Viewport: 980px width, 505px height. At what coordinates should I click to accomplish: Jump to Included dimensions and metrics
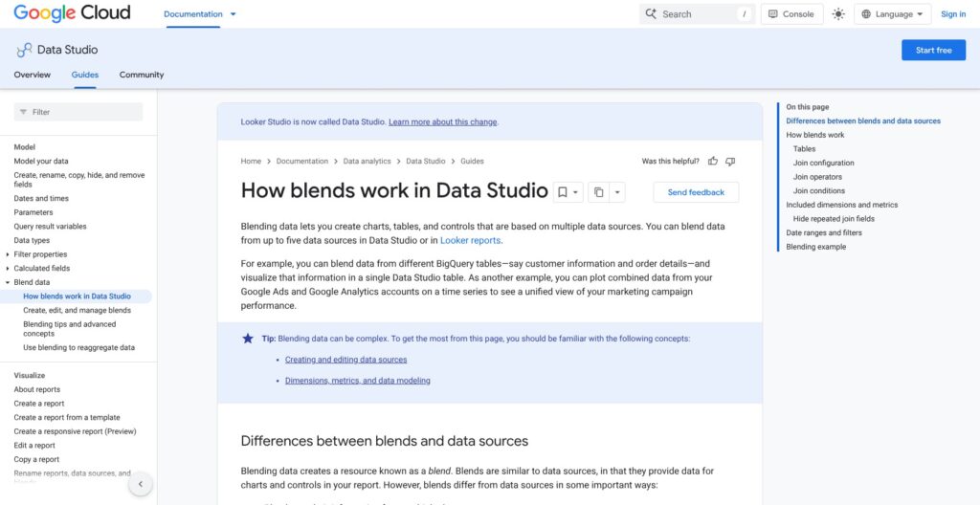click(x=842, y=205)
